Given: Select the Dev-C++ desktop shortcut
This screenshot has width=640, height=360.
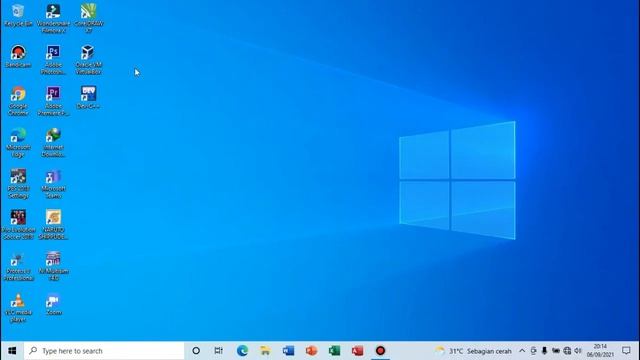Looking at the screenshot, I should [x=89, y=98].
